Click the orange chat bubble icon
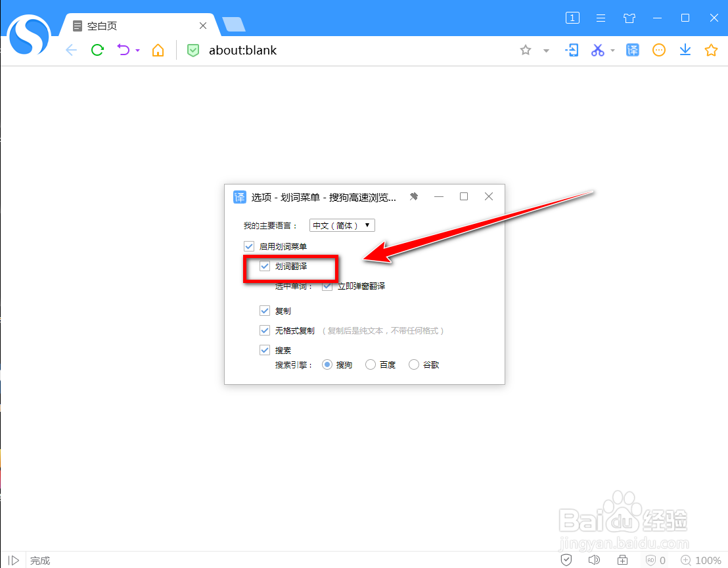 coord(659,50)
